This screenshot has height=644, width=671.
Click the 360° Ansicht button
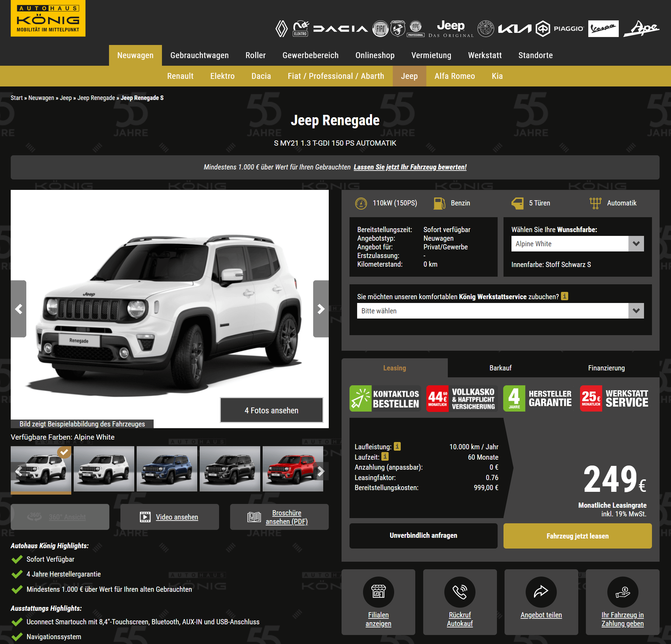coord(60,517)
